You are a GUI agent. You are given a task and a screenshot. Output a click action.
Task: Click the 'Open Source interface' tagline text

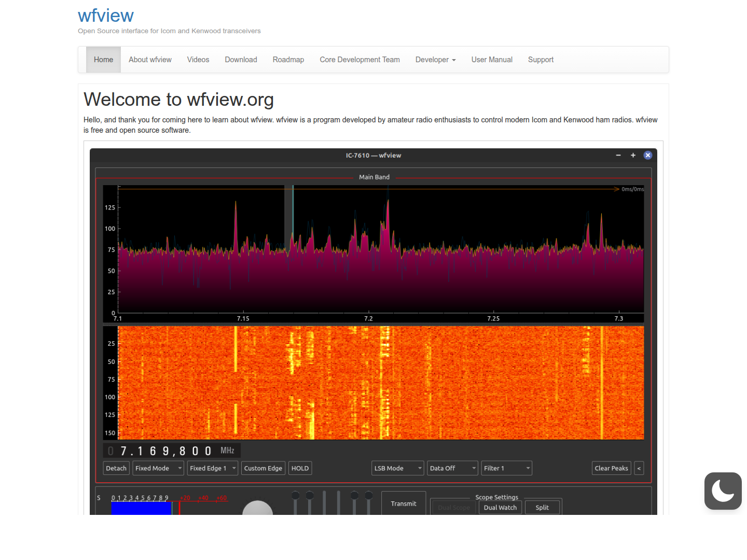click(x=169, y=31)
